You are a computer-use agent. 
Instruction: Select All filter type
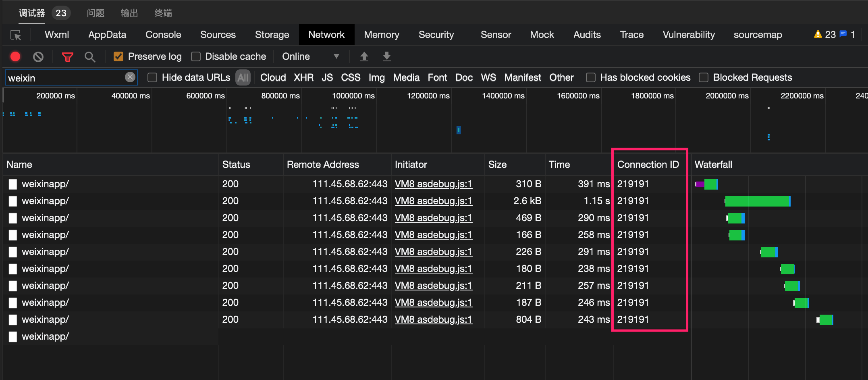click(x=243, y=77)
